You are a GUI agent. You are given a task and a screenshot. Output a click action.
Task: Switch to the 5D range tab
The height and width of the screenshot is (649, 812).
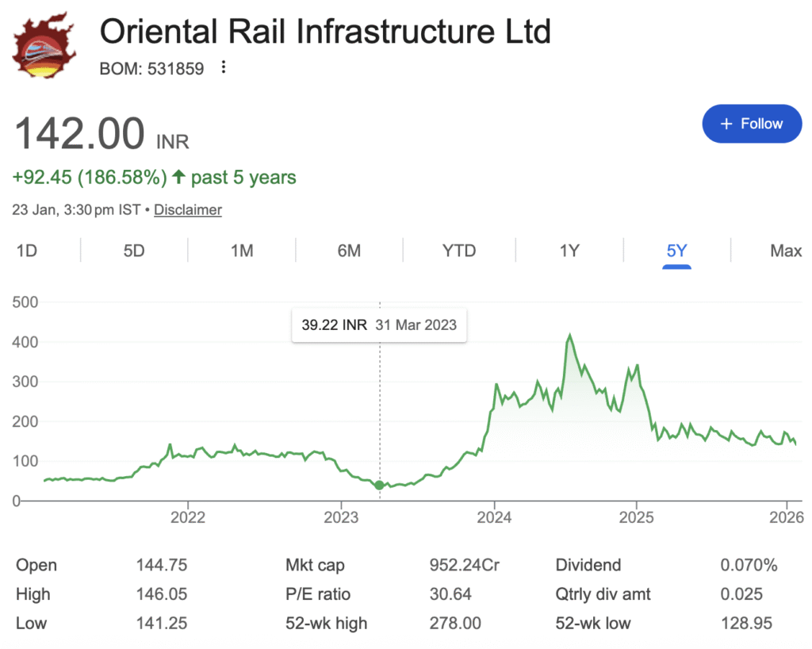(x=134, y=251)
